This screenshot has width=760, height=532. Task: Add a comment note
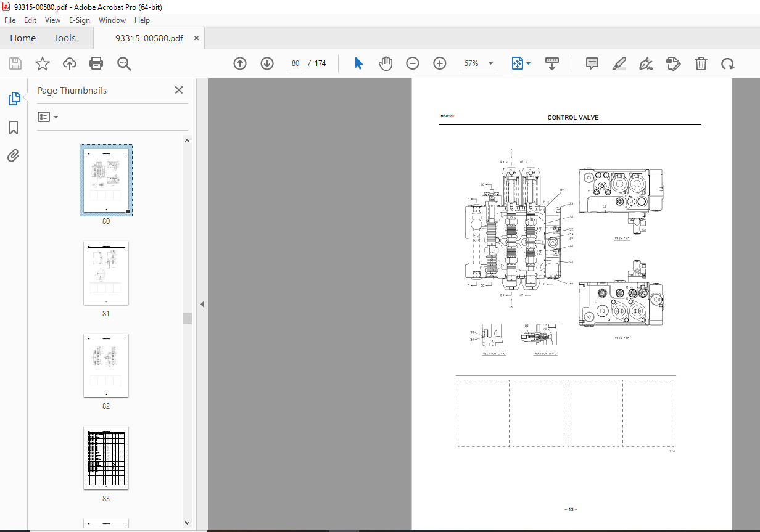[x=592, y=63]
